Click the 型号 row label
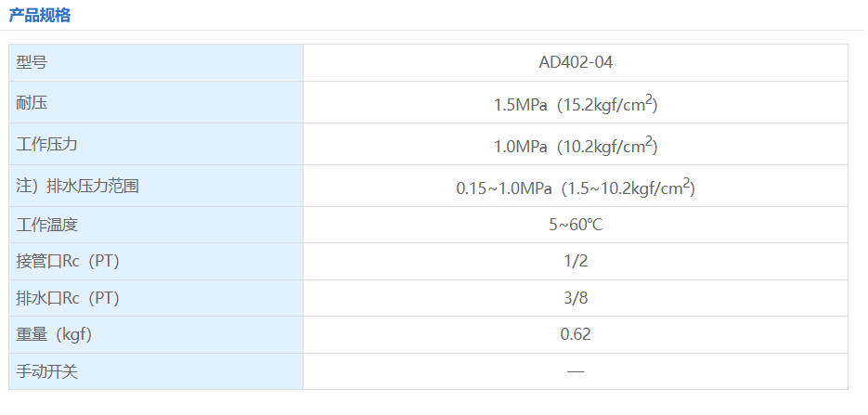 [x=32, y=63]
